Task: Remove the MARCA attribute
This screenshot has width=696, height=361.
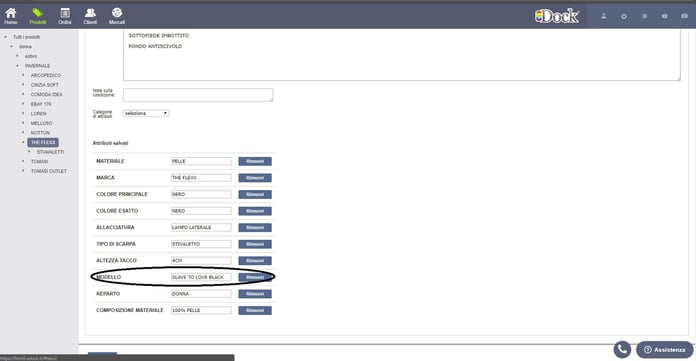Action: pos(255,178)
